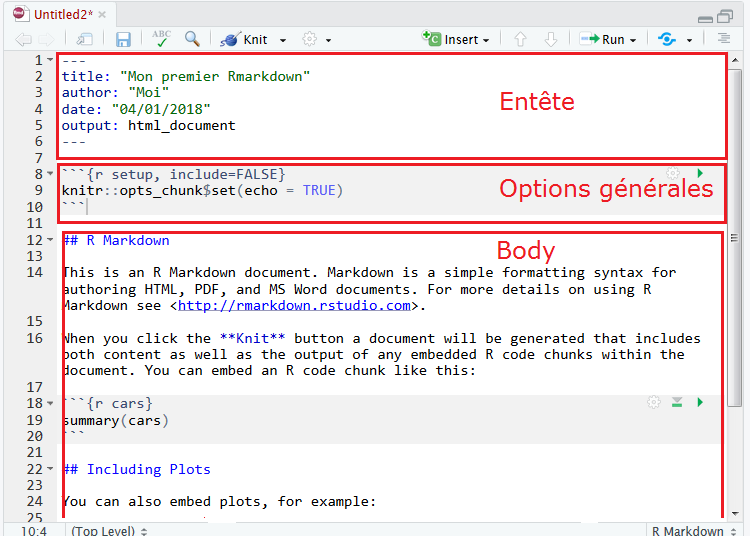
Task: Open setup chunk options gear
Action: [673, 173]
